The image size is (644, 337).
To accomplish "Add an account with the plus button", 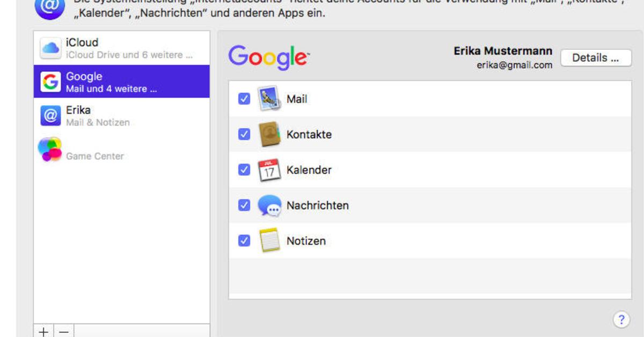I will pyautogui.click(x=43, y=332).
